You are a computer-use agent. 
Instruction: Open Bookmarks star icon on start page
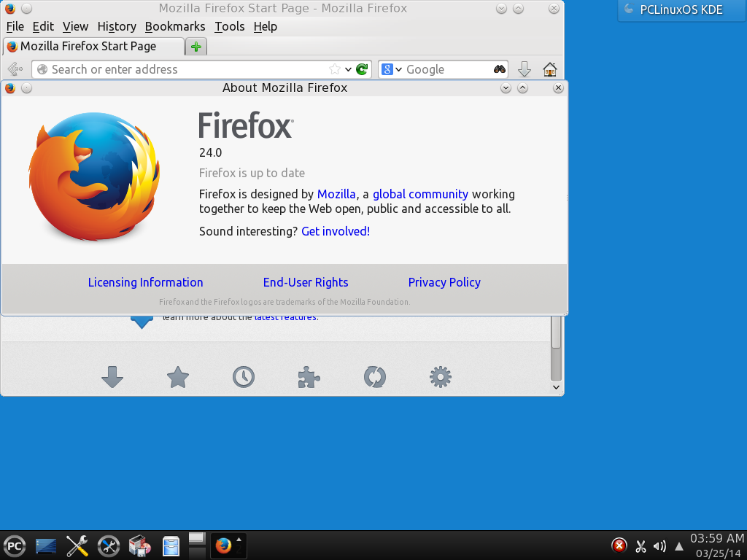click(x=178, y=377)
